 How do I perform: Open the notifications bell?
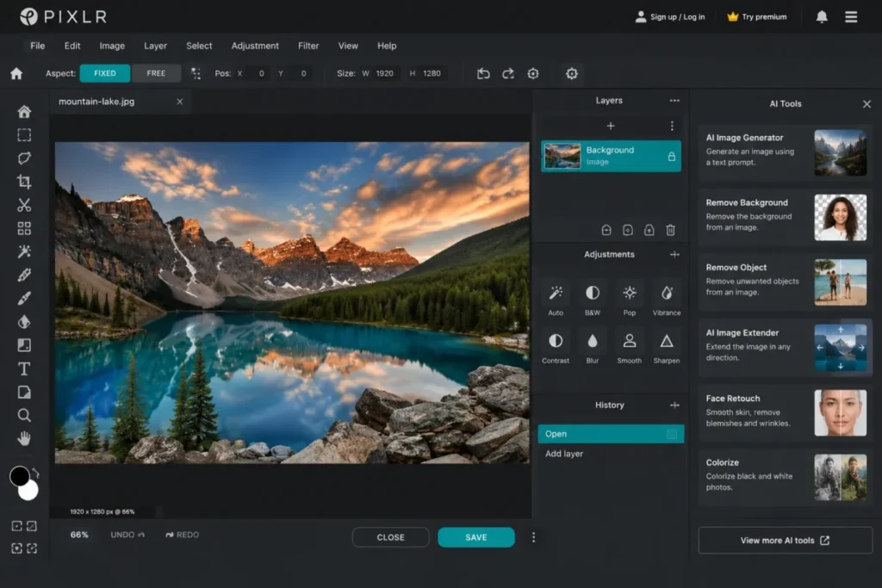click(x=822, y=17)
